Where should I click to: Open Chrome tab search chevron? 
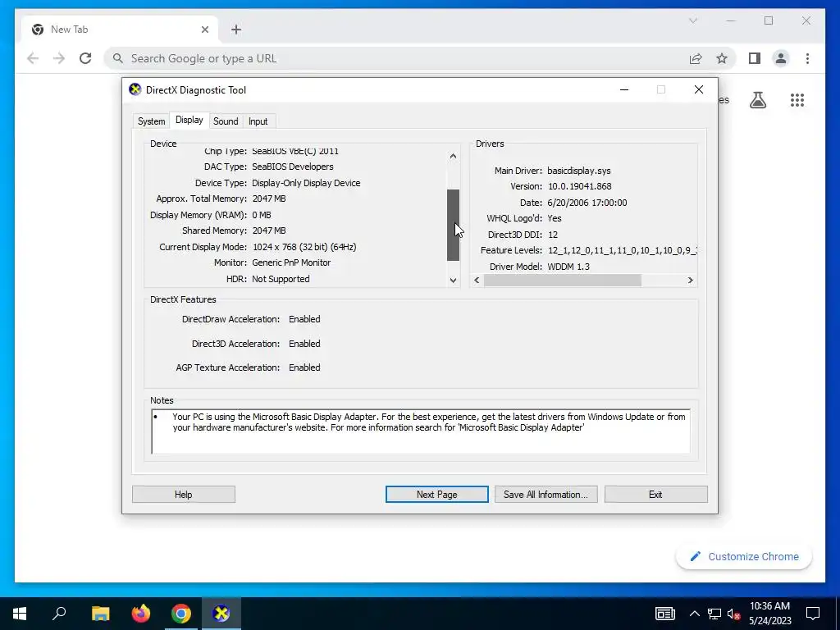pos(692,21)
